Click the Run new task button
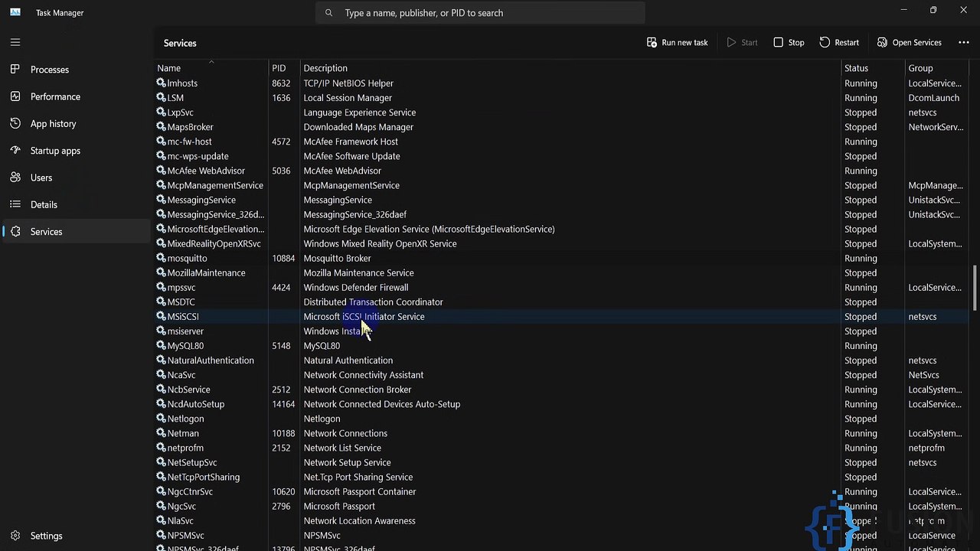The image size is (980, 551). 677,42
